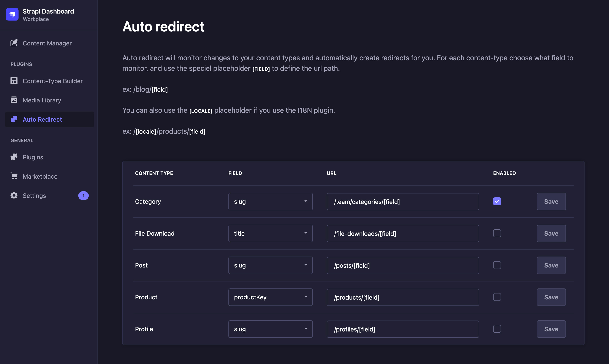Click the Media Library image icon

coord(14,100)
